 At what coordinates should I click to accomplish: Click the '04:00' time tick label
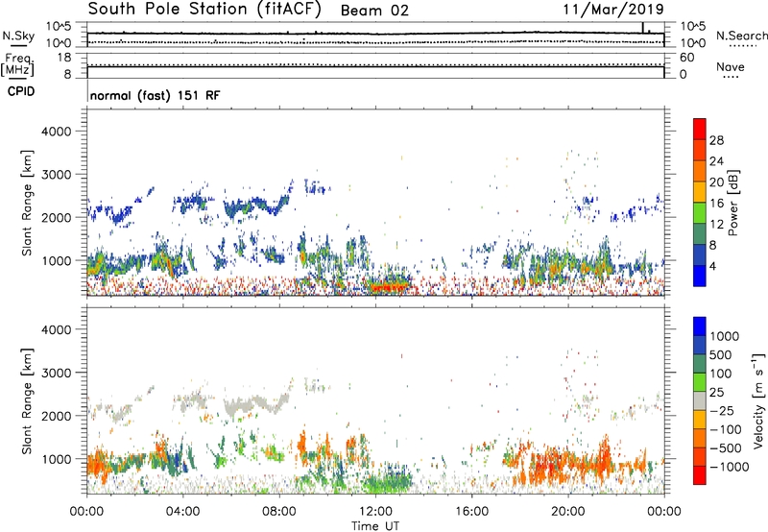[x=183, y=512]
